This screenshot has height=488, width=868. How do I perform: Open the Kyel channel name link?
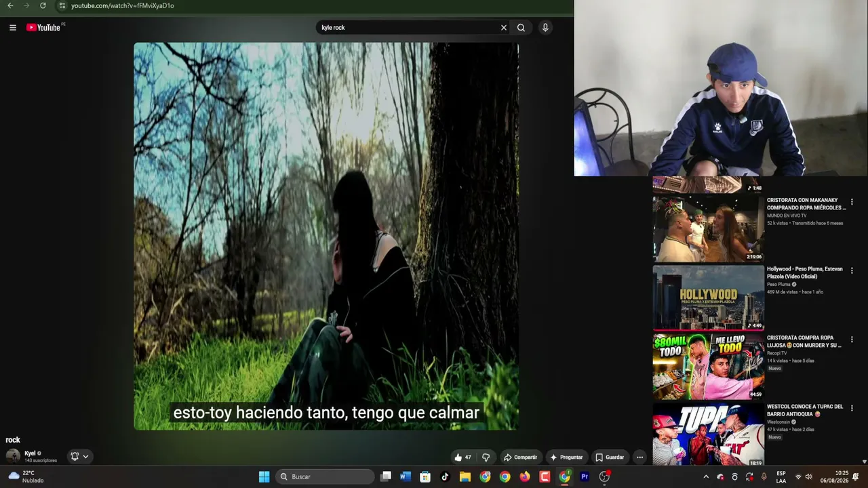click(x=30, y=453)
